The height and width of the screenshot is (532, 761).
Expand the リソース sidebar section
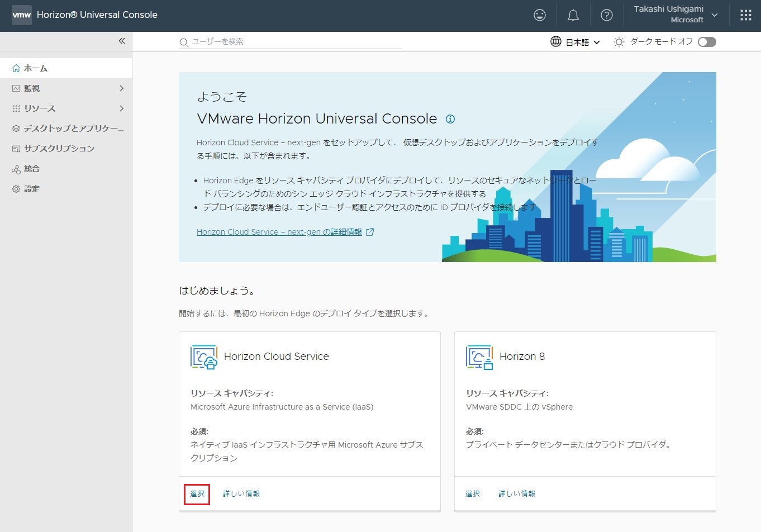[67, 108]
